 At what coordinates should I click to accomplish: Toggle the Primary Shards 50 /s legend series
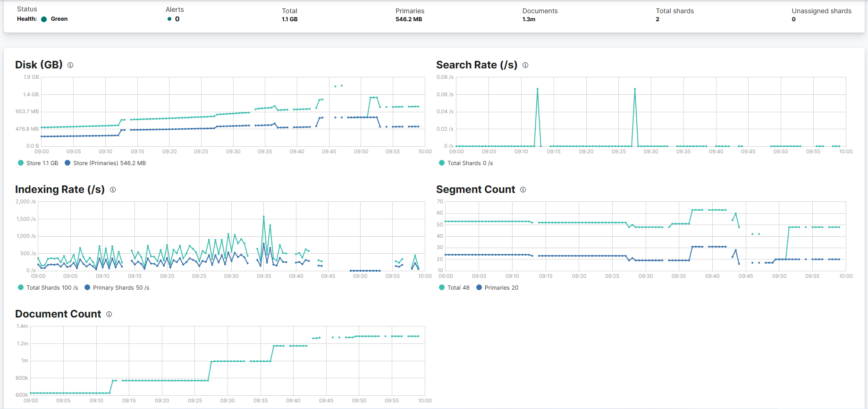point(117,288)
